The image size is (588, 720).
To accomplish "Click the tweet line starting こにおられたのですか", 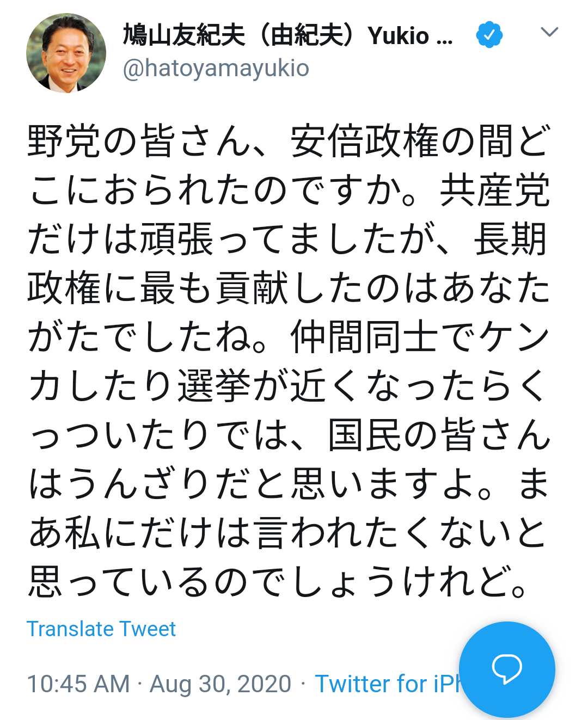I will 289,190.
